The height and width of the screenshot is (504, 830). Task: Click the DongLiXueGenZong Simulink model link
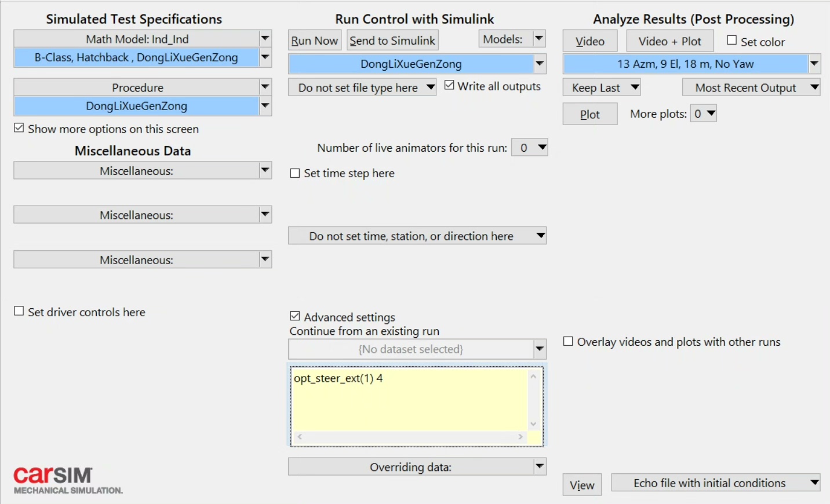click(x=411, y=64)
